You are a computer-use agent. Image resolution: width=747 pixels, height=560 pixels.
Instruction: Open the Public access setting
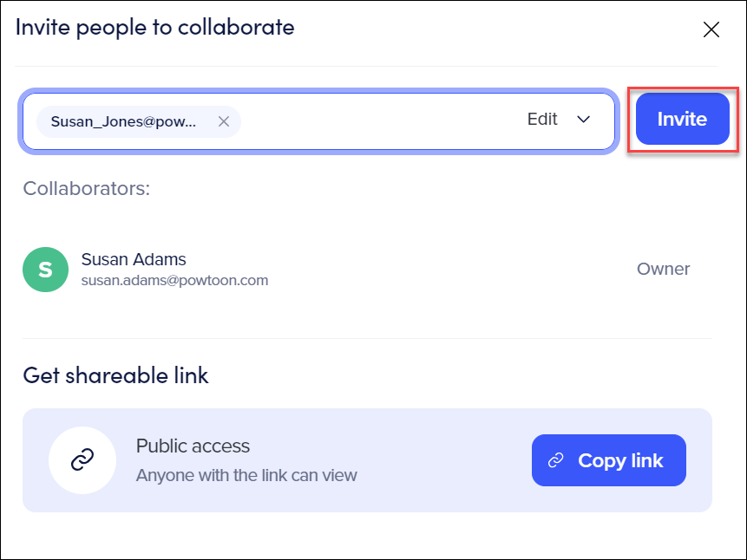click(193, 446)
